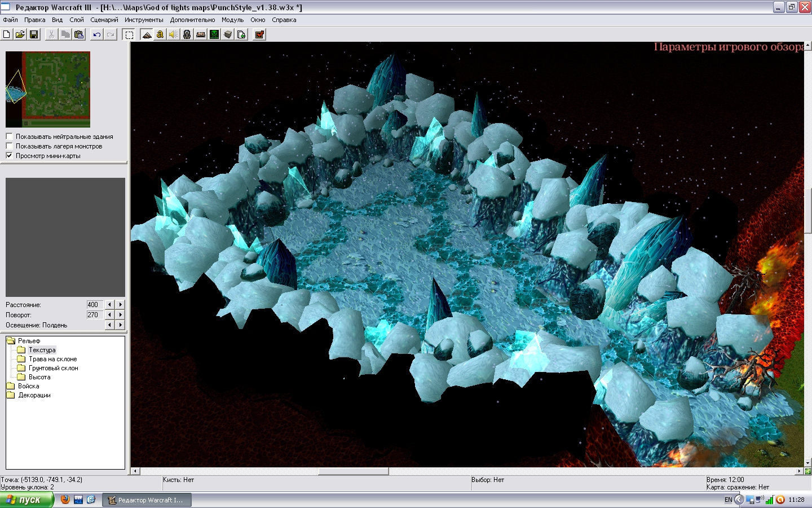
Task: Open the Sound Editor speaker icon
Action: click(x=174, y=34)
